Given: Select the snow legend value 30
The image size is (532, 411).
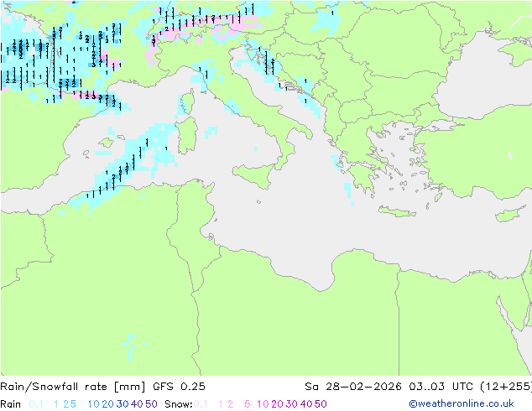Looking at the screenshot, I should 292,404.
